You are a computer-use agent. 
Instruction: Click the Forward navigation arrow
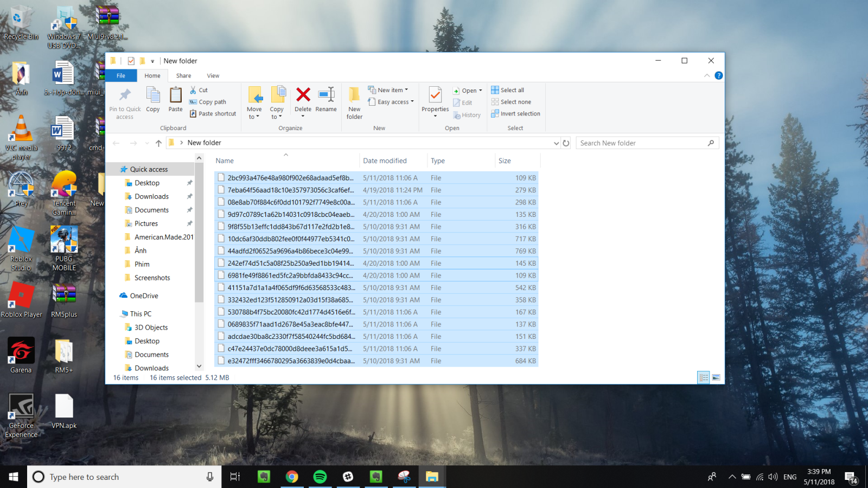(x=133, y=143)
